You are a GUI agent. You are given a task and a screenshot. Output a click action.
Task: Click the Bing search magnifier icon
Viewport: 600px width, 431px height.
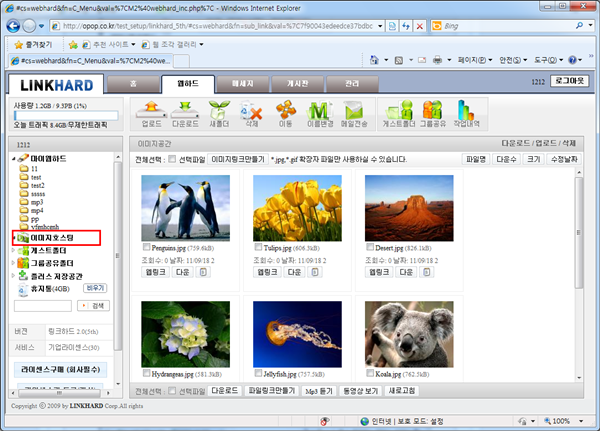pos(579,26)
